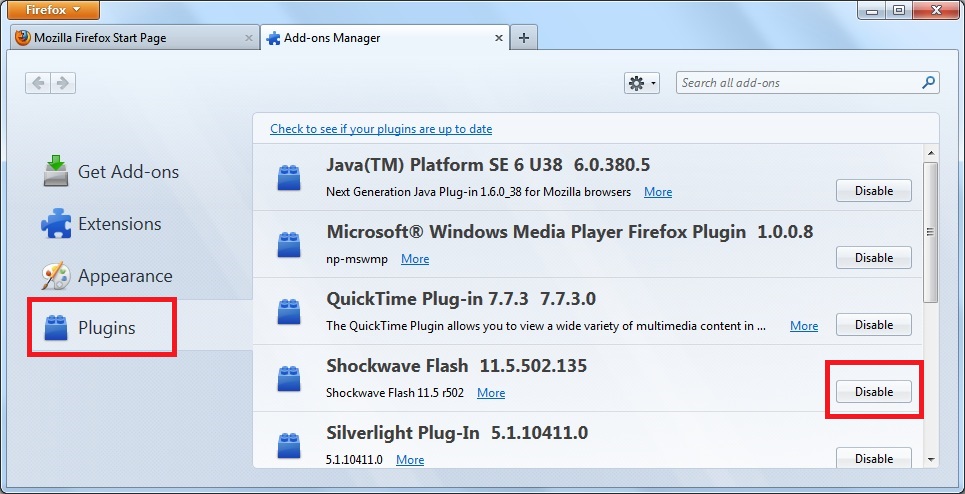Maximize or restore the Firefox window

click(899, 10)
